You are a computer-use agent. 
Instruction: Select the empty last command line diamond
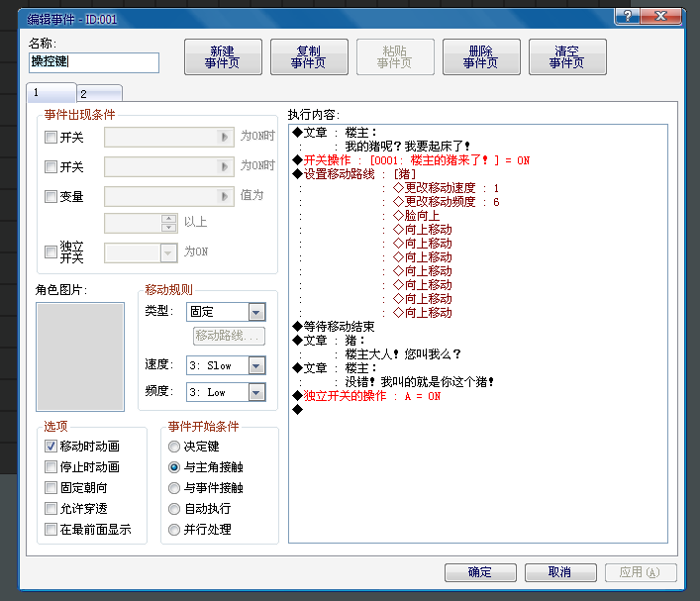pyautogui.click(x=297, y=410)
